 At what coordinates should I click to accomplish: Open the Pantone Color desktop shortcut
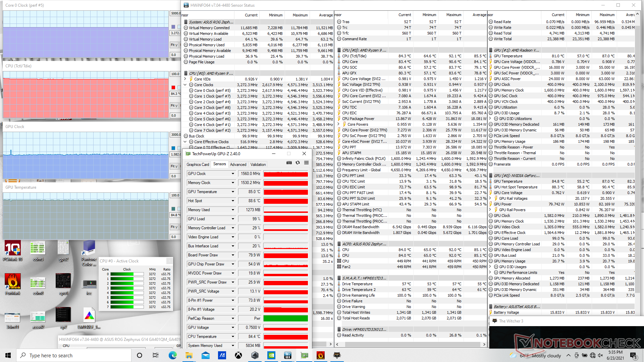pyautogui.click(x=89, y=253)
